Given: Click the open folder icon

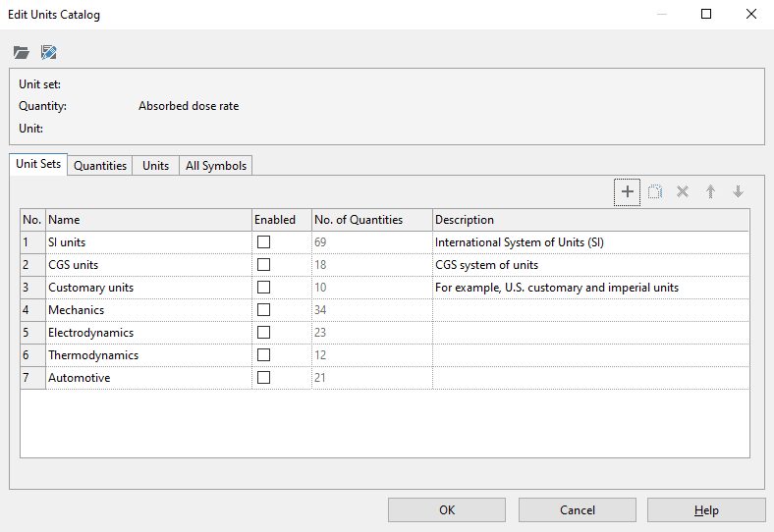Looking at the screenshot, I should point(22,52).
